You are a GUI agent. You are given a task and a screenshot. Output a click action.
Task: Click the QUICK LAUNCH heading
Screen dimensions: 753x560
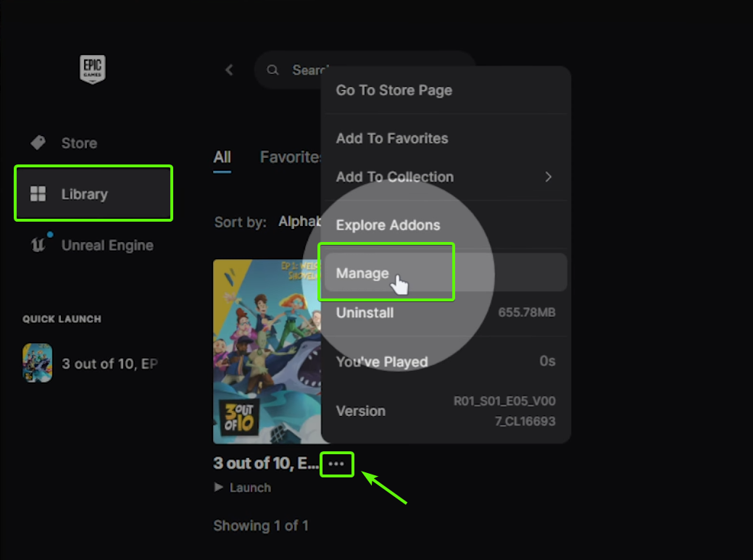click(62, 319)
